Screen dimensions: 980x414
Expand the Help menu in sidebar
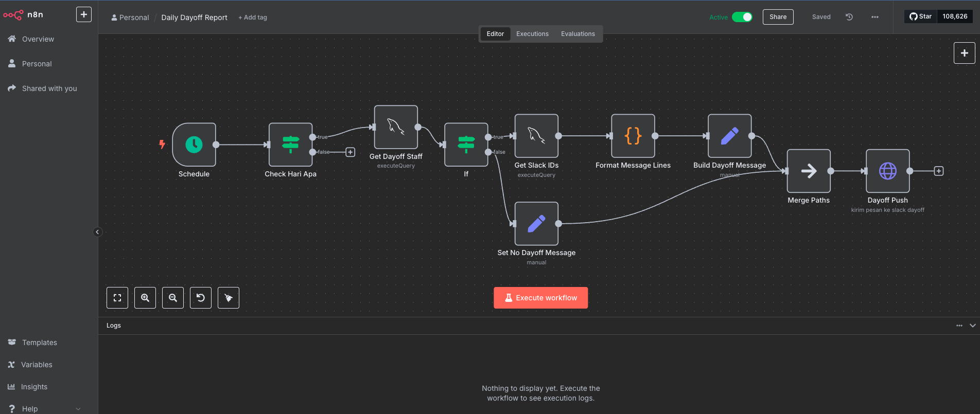tap(78, 409)
